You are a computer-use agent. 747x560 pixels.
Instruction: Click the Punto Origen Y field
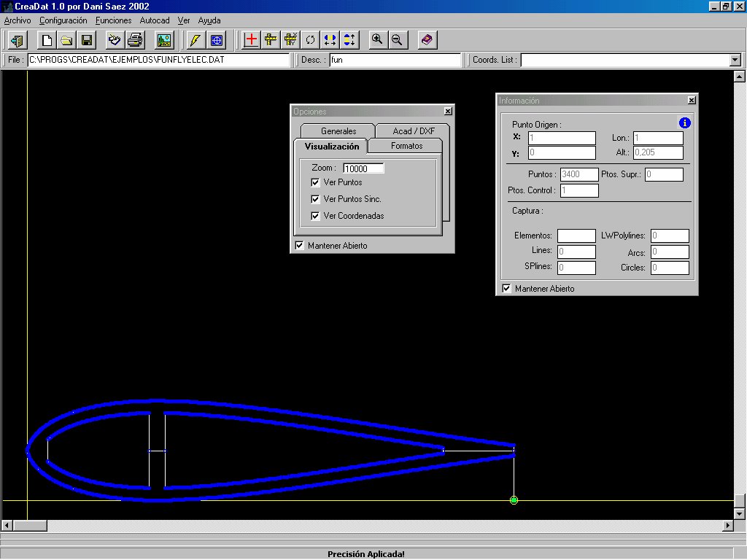[x=562, y=153]
